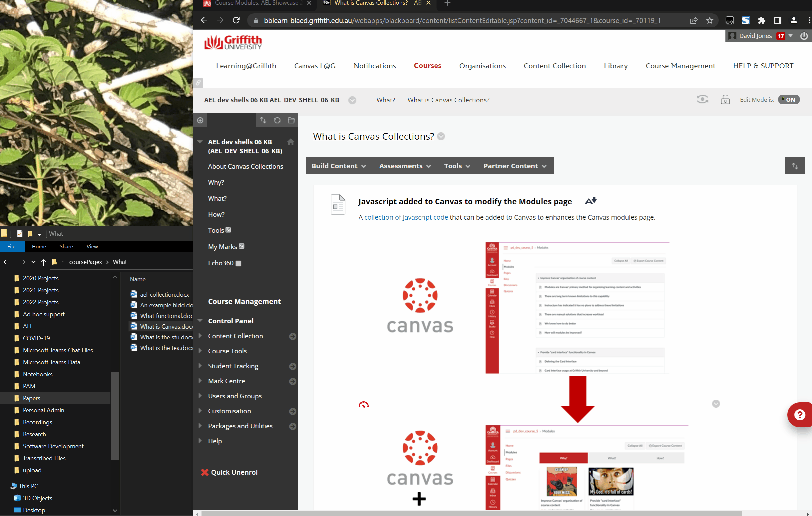Toggle Edit Mode ON switch
Viewport: 812px width, 516px height.
click(x=788, y=100)
